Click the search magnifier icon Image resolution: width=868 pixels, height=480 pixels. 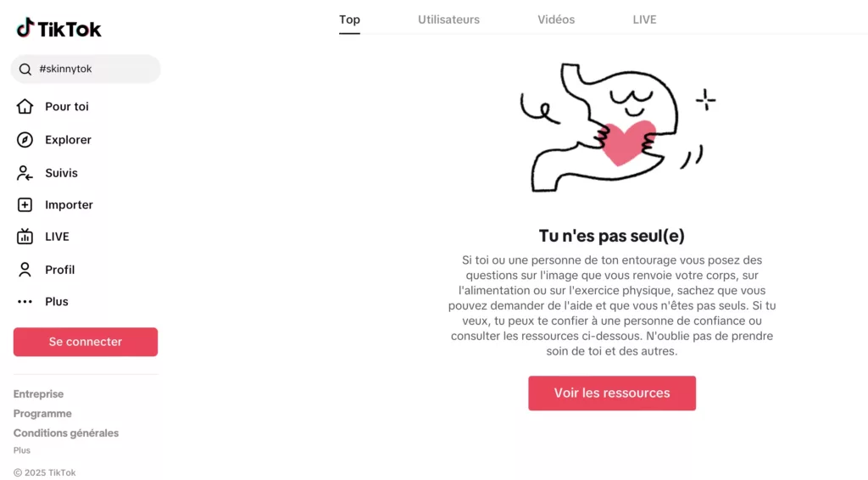[25, 70]
